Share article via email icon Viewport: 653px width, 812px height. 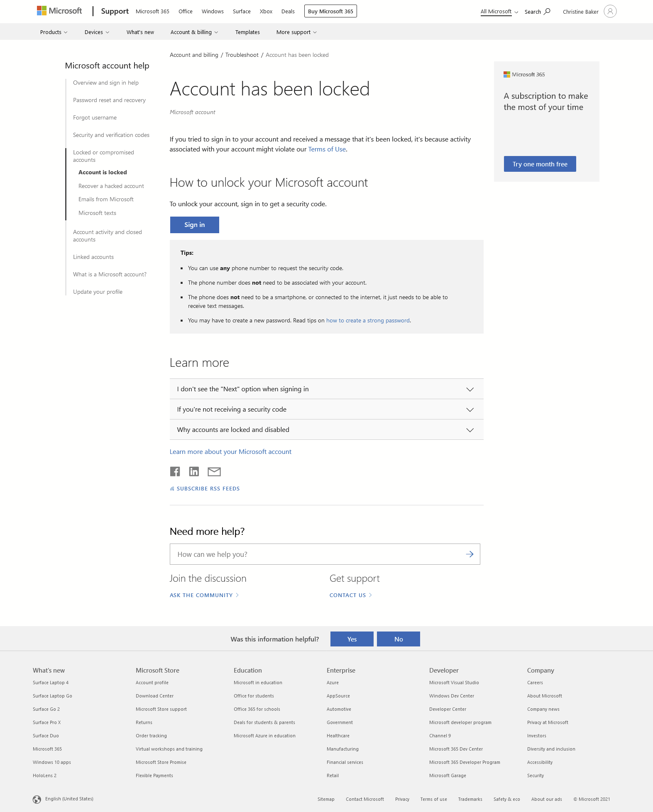pos(214,471)
